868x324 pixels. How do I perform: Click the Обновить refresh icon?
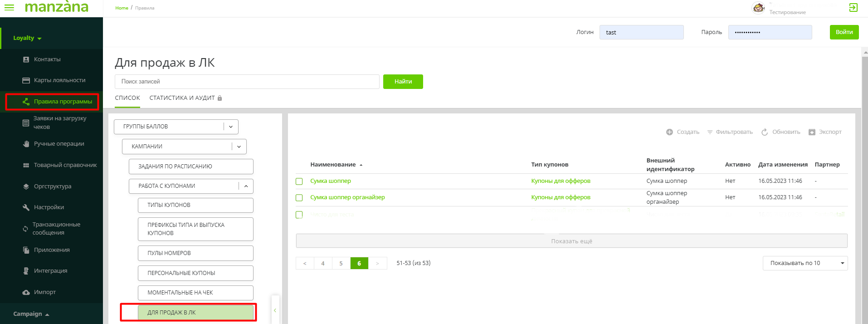pos(765,132)
